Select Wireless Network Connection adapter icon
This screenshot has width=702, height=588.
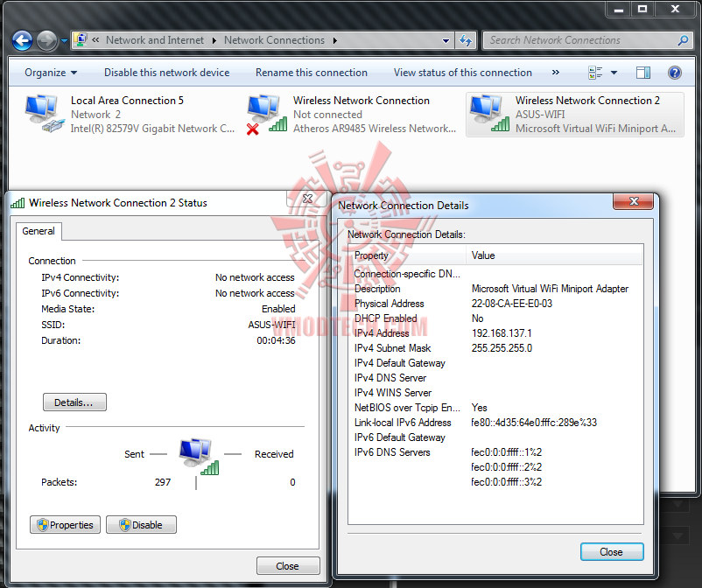coord(266,114)
